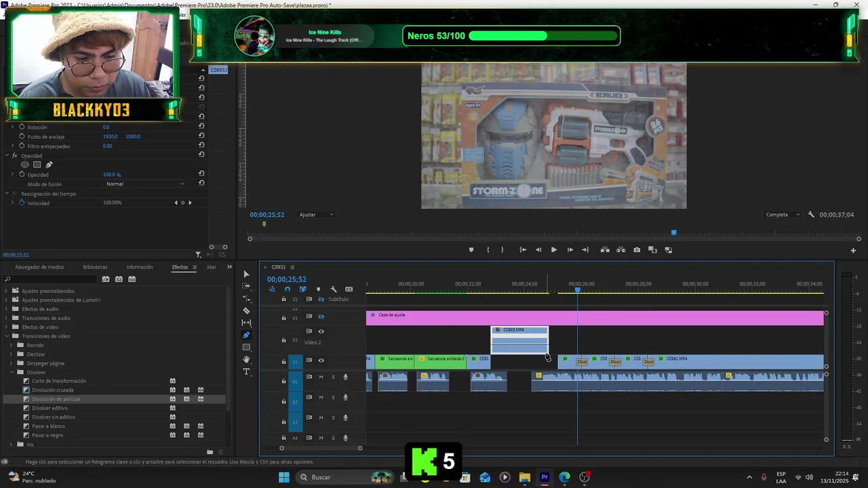Click the Opacidad 100.0 % value
Viewport: 868px width, 488px height.
pyautogui.click(x=112, y=175)
